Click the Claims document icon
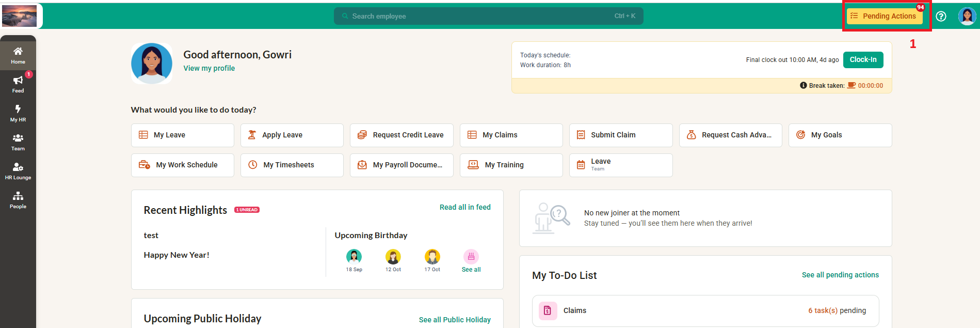This screenshot has height=328, width=980. click(548, 311)
